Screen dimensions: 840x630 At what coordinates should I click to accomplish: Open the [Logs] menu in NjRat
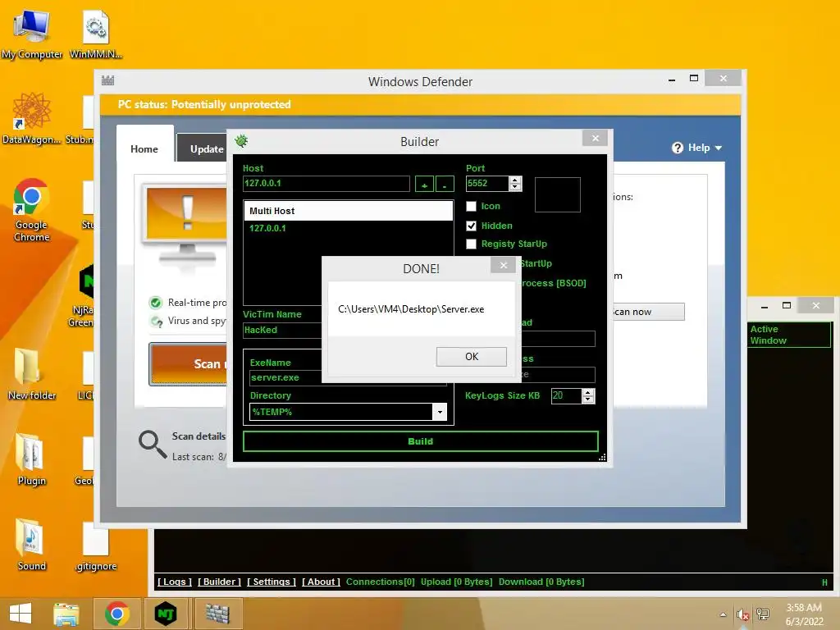point(175,582)
